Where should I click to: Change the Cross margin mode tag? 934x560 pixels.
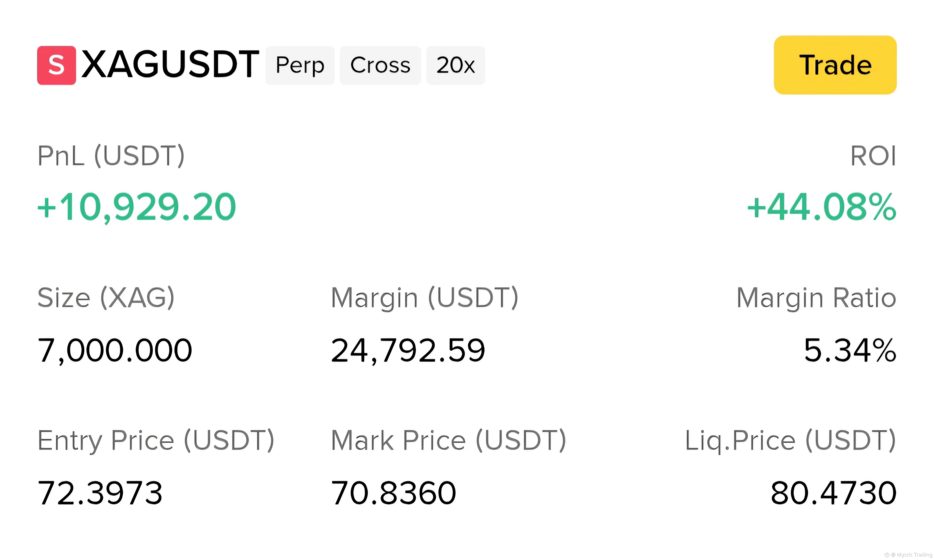380,65
